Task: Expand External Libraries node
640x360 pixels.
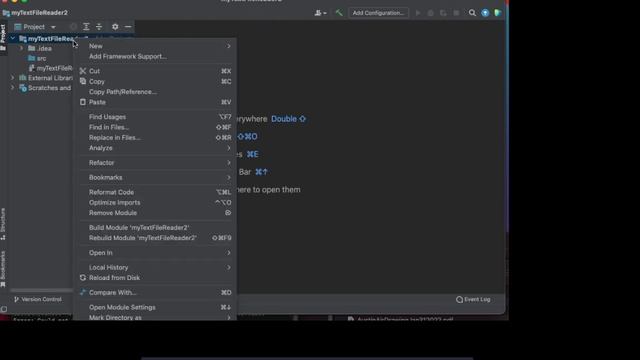Action: (x=13, y=78)
